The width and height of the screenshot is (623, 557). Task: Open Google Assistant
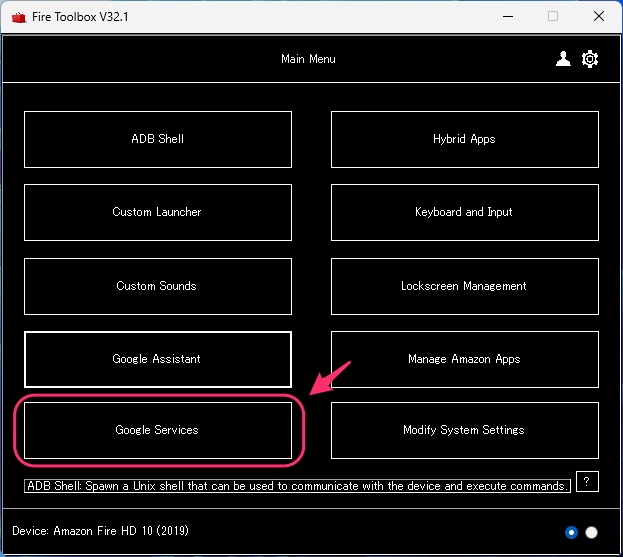[158, 359]
